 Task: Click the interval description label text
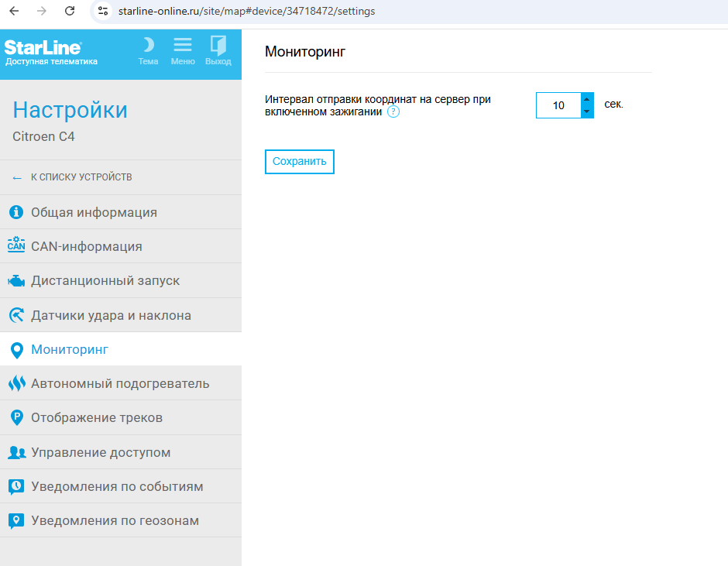click(x=377, y=105)
